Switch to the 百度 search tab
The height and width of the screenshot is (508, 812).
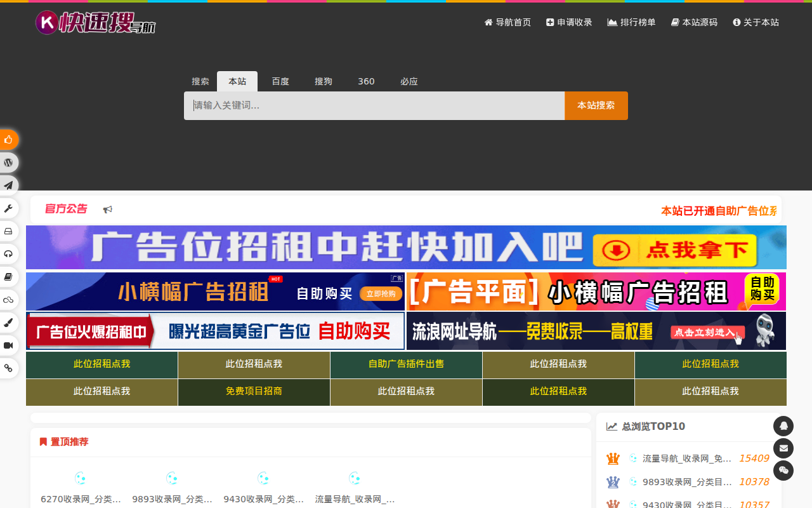click(x=280, y=81)
